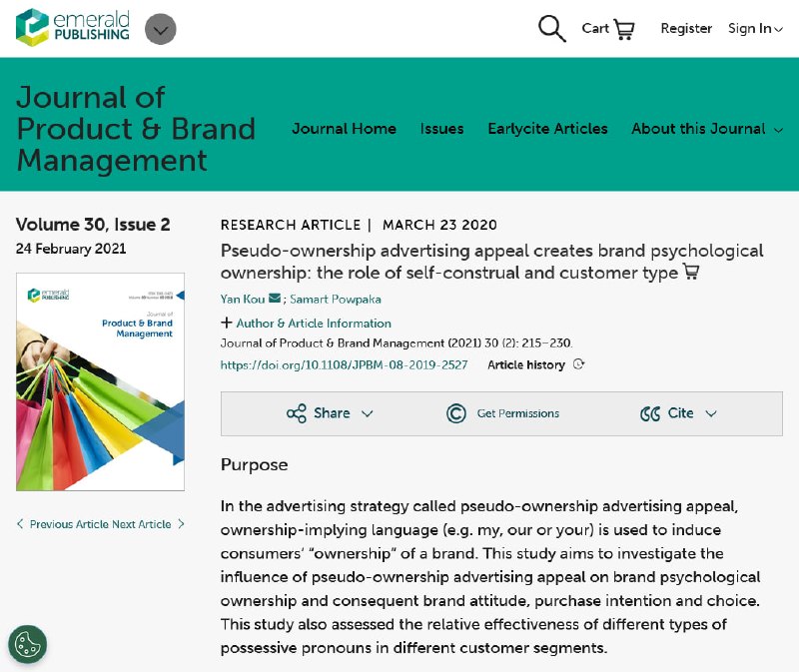Open the shopping cart icon in header

[x=623, y=29]
